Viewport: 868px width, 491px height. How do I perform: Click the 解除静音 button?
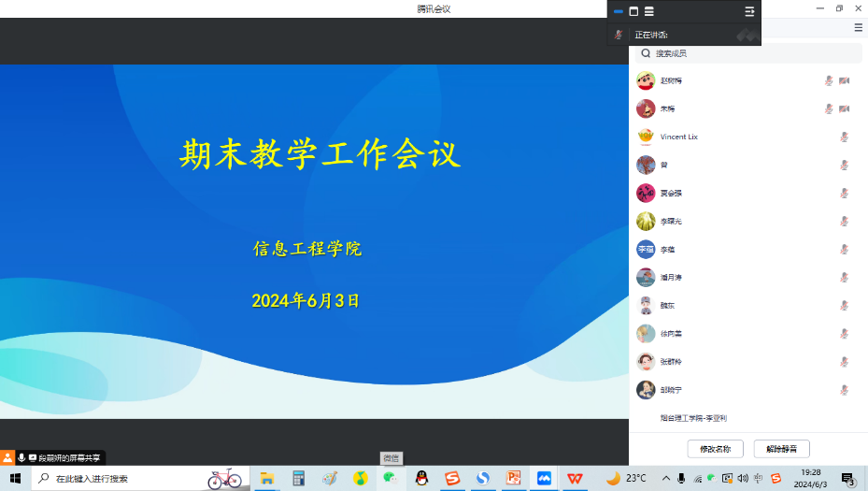pos(781,449)
